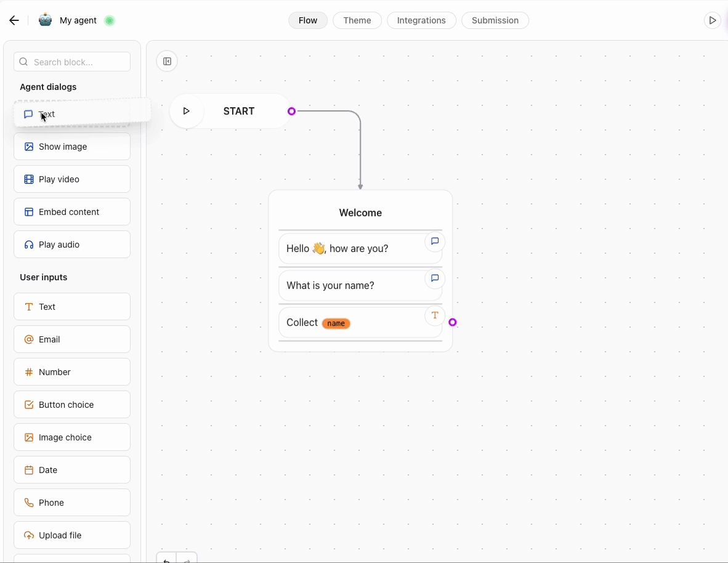
Task: Select the Embed content icon
Action: point(28,211)
